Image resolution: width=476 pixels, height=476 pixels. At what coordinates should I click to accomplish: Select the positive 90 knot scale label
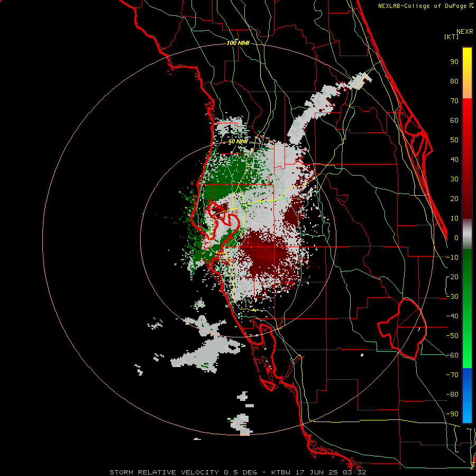pyautogui.click(x=454, y=62)
